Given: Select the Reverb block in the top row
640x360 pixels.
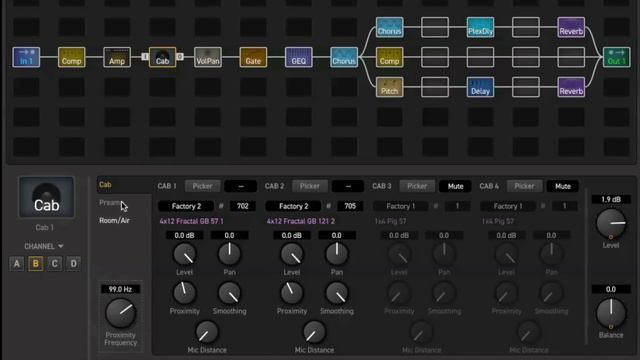Looking at the screenshot, I should (x=571, y=27).
